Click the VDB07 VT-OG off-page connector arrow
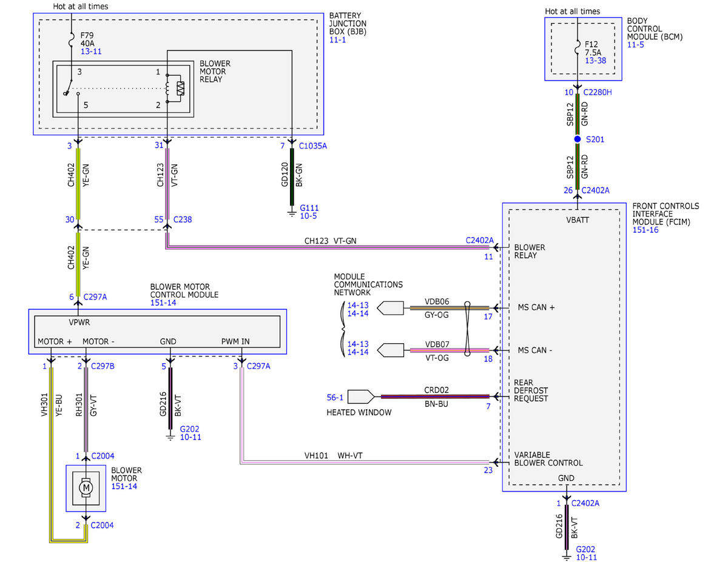 click(x=390, y=350)
